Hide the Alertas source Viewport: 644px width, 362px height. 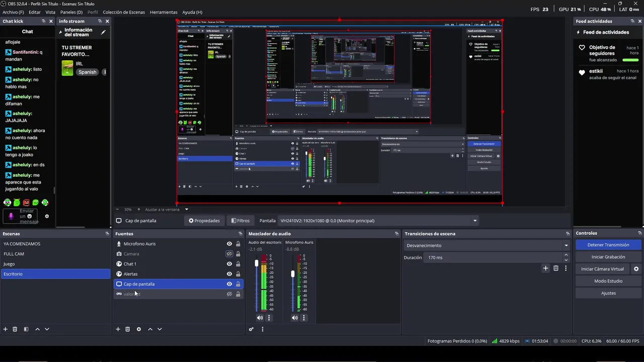[229, 274]
